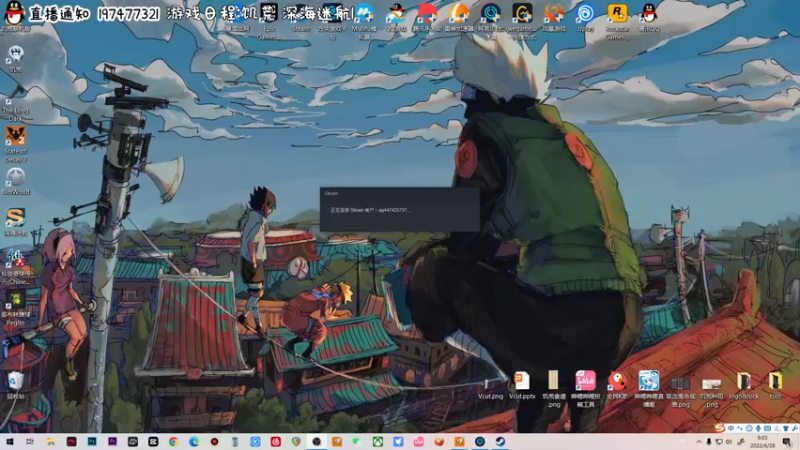The width and height of the screenshot is (800, 450).
Task: Open the 全民K歌 shortcut
Action: click(617, 385)
